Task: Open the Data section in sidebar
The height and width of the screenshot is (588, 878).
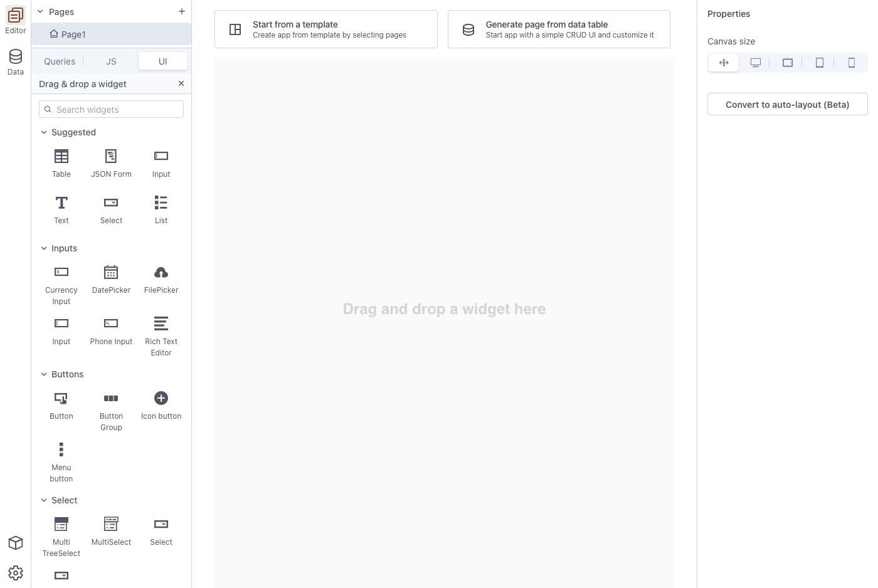Action: click(16, 62)
